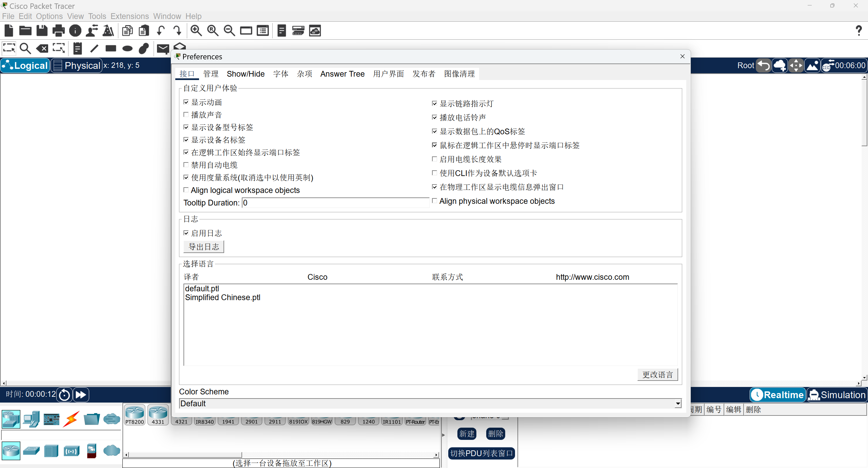Enable 播放声音 checkbox
Viewport: 868px width, 468px height.
(186, 115)
